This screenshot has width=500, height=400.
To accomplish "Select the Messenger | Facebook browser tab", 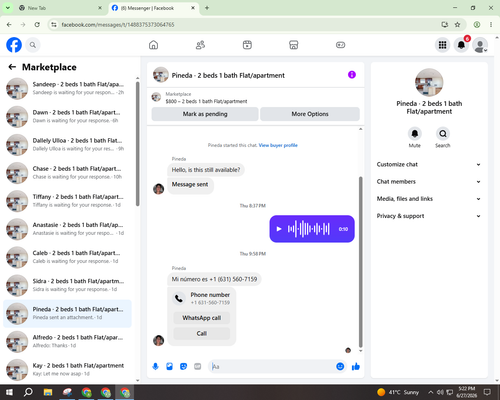I will 153,8.
